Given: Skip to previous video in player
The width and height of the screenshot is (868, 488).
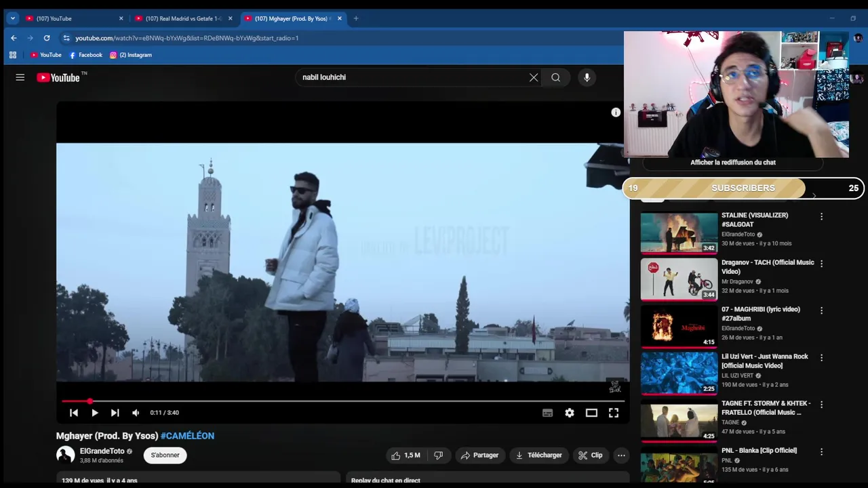Looking at the screenshot, I should point(74,413).
